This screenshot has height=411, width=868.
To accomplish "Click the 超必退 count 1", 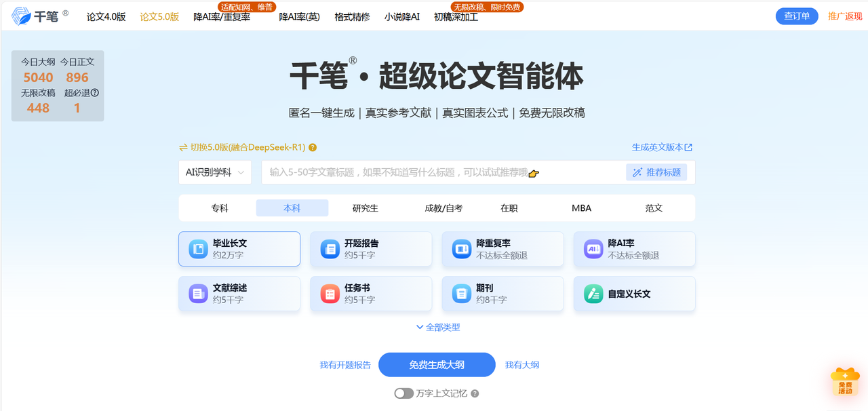I will coord(77,109).
